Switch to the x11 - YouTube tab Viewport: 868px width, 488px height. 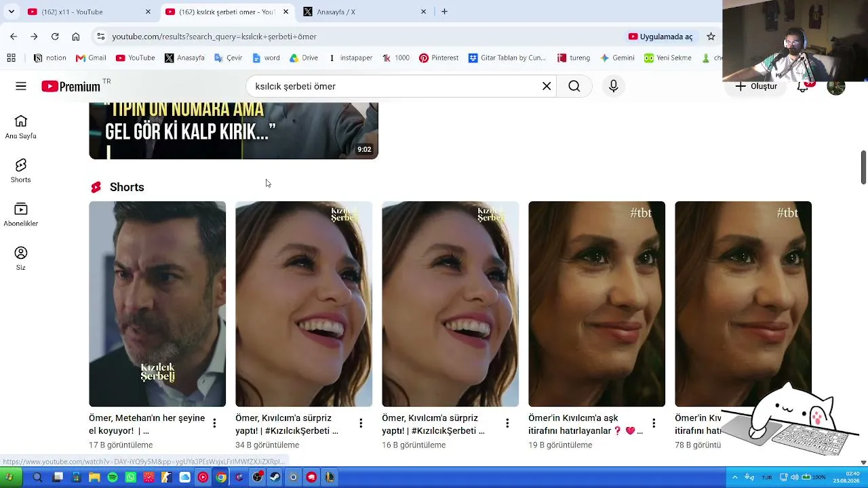(x=88, y=12)
